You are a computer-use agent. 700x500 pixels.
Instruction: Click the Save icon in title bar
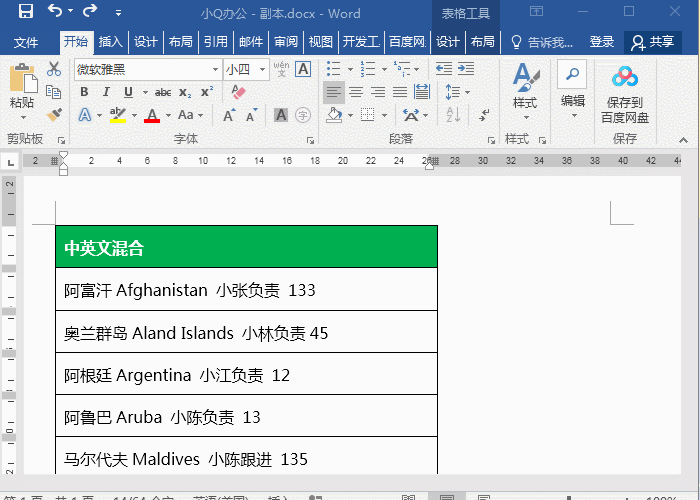[x=26, y=11]
